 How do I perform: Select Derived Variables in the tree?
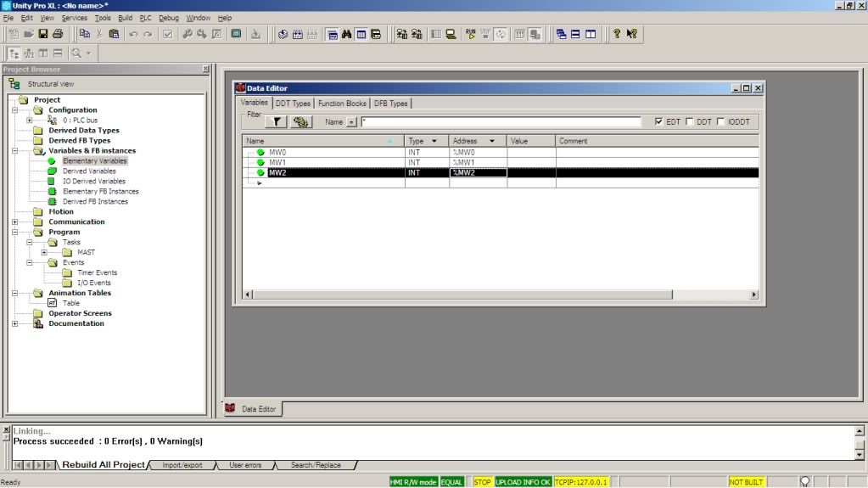(89, 171)
